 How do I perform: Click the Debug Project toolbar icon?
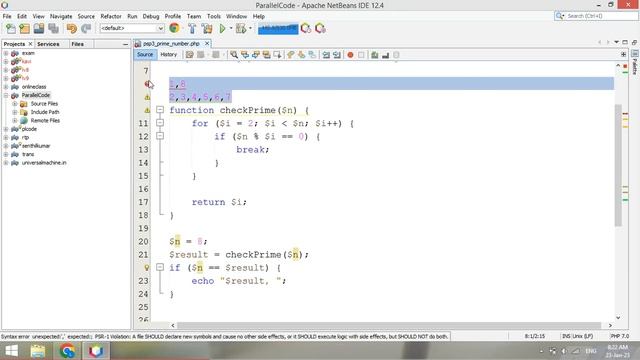pos(241,29)
